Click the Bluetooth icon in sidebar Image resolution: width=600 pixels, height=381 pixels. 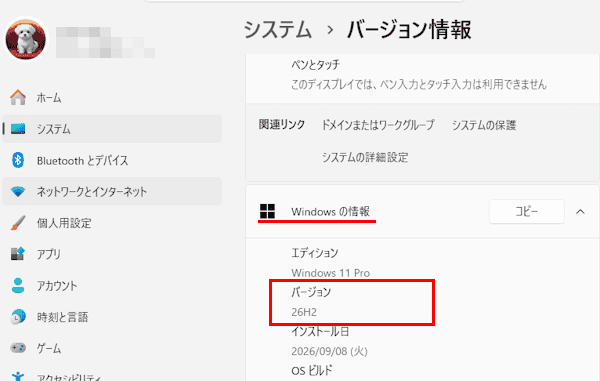coord(18,160)
